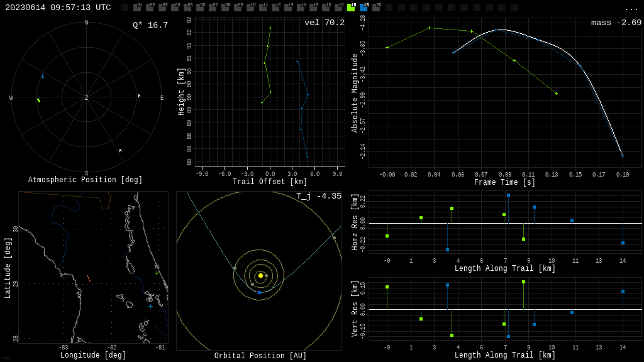Click the Vert Res [km] axis label

click(x=355, y=309)
